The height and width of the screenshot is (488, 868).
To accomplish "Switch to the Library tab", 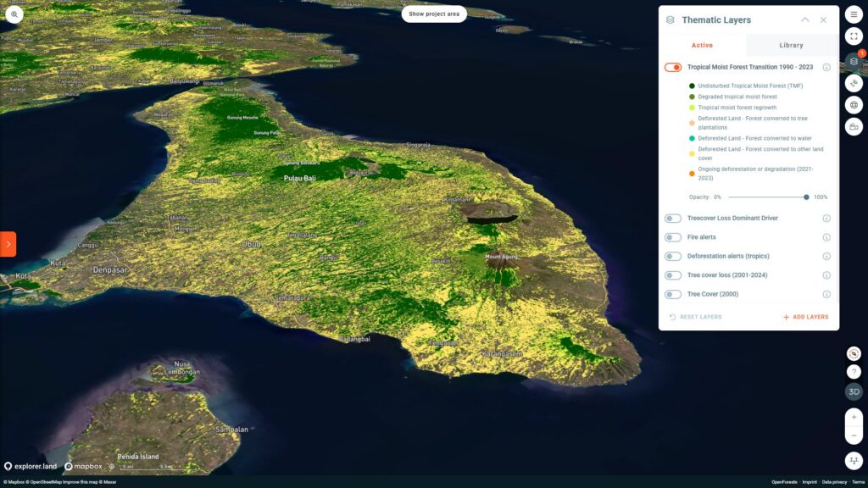I will point(791,45).
